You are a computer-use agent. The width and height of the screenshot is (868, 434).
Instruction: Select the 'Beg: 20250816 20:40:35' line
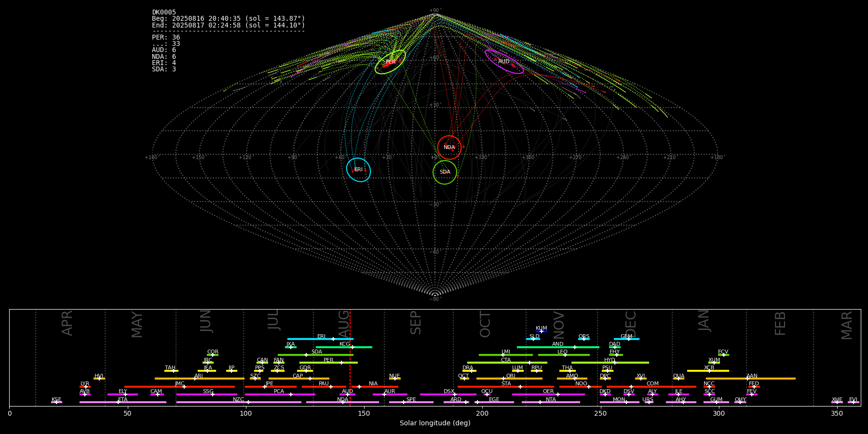229,19
